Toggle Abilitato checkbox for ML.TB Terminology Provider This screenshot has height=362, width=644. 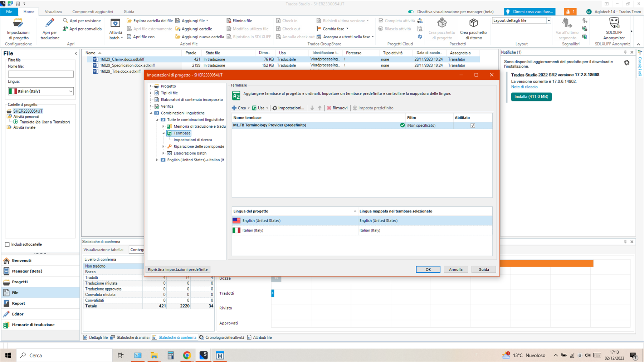(473, 126)
